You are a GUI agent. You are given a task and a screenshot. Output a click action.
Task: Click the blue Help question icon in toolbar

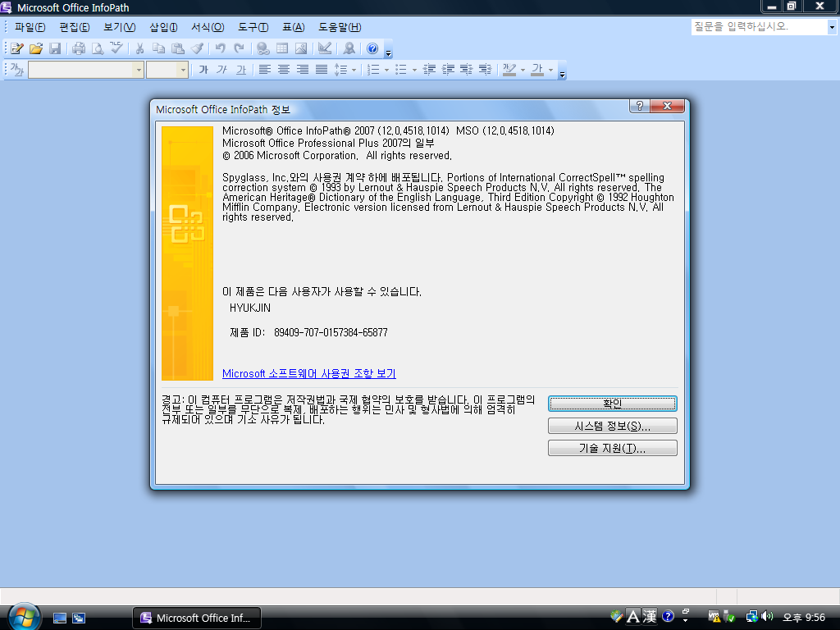[372, 48]
